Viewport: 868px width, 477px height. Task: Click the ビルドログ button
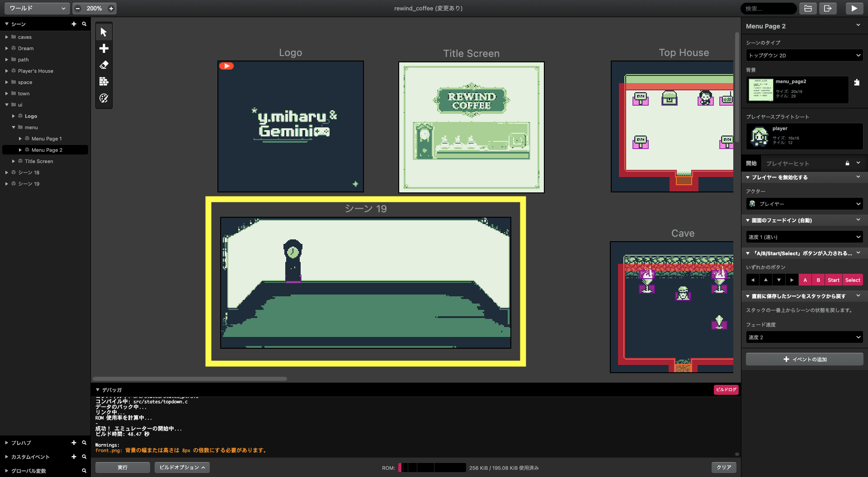726,389
